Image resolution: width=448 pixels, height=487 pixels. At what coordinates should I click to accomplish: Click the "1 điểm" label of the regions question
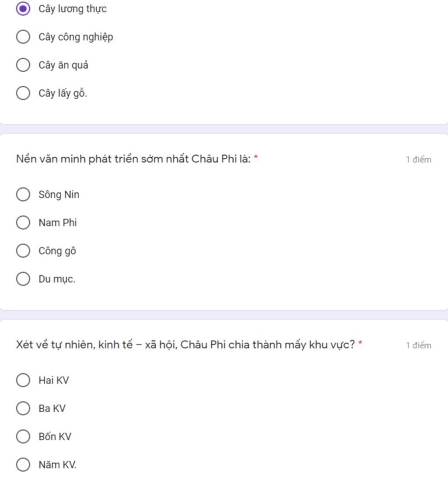[418, 345]
